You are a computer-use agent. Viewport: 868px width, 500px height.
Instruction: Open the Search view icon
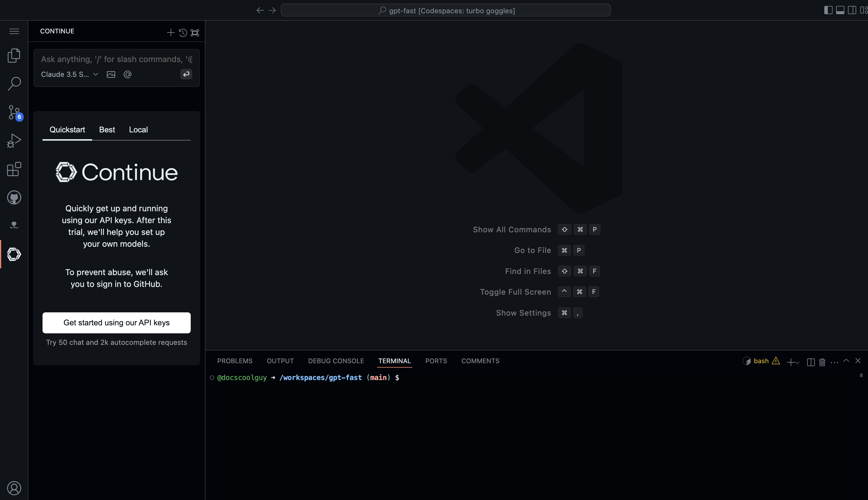pyautogui.click(x=14, y=83)
